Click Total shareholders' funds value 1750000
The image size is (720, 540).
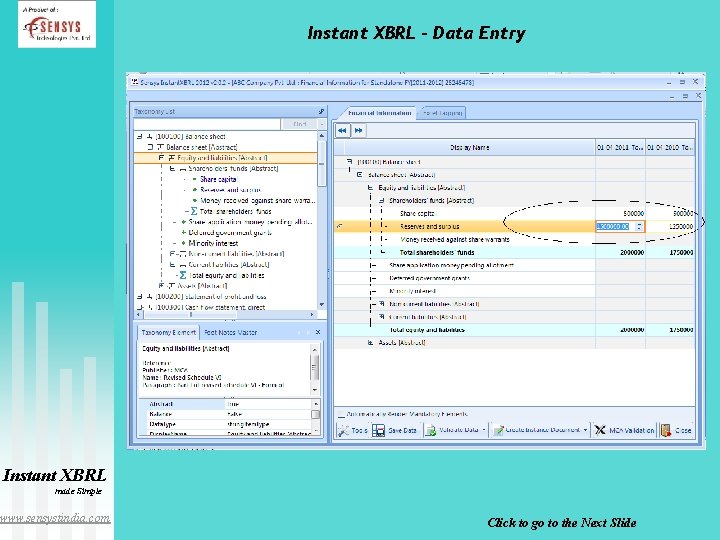click(681, 253)
